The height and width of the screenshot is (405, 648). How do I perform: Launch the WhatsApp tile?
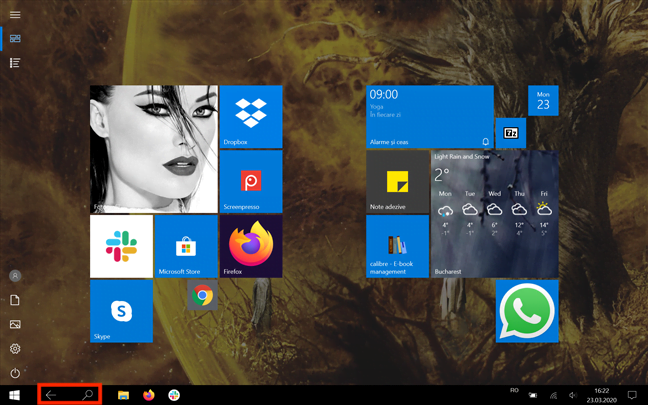coord(527,311)
